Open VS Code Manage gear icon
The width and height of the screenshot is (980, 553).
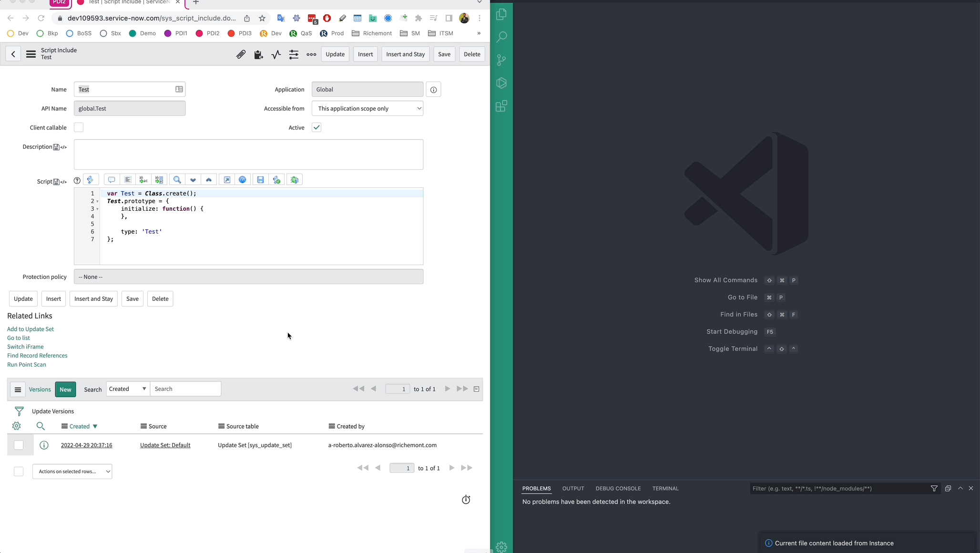(x=501, y=547)
